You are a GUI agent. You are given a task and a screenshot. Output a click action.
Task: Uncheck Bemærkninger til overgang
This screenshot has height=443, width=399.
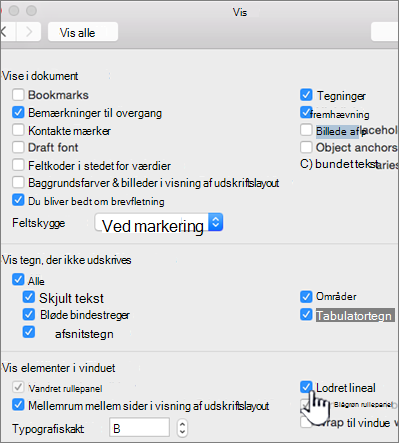point(18,113)
